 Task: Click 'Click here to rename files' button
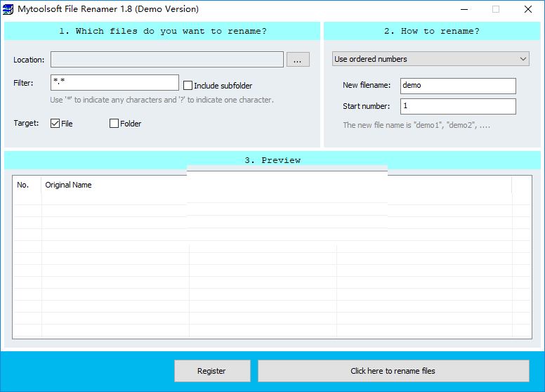[x=393, y=371]
